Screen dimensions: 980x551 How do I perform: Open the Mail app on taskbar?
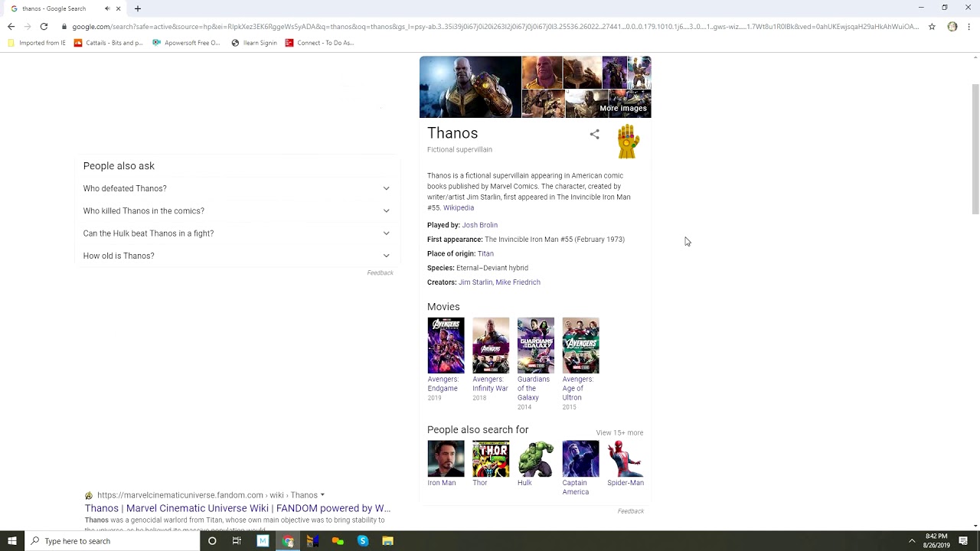point(263,541)
